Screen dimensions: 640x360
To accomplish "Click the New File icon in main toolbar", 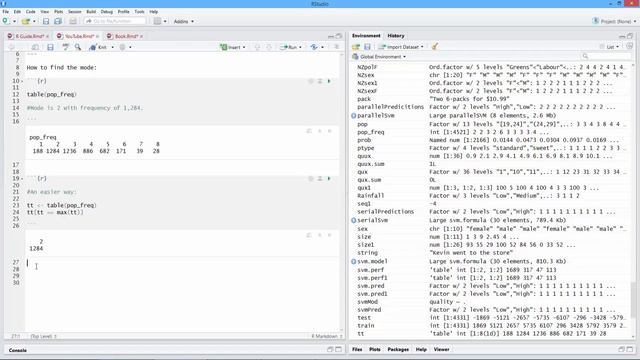I will point(5,21).
